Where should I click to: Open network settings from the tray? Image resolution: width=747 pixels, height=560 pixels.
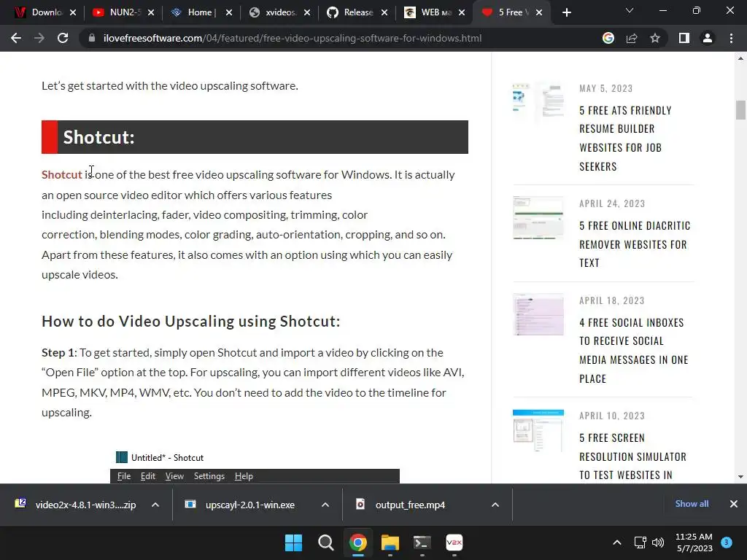(640, 542)
